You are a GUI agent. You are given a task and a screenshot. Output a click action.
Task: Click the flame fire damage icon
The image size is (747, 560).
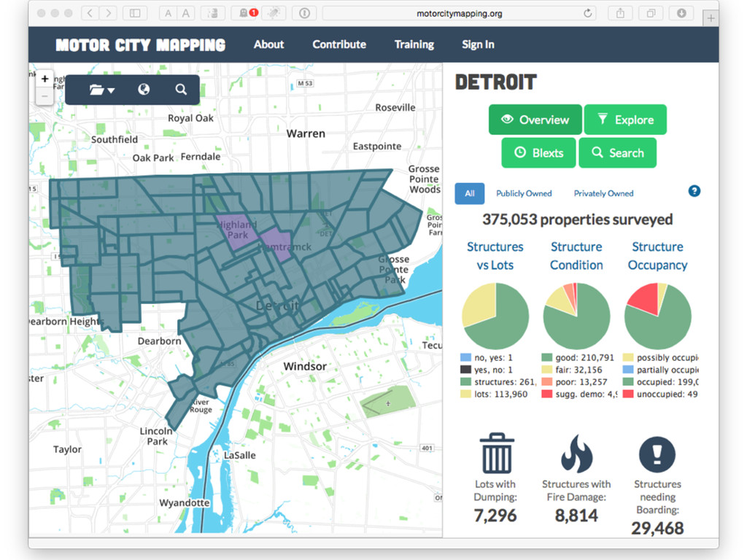point(576,453)
